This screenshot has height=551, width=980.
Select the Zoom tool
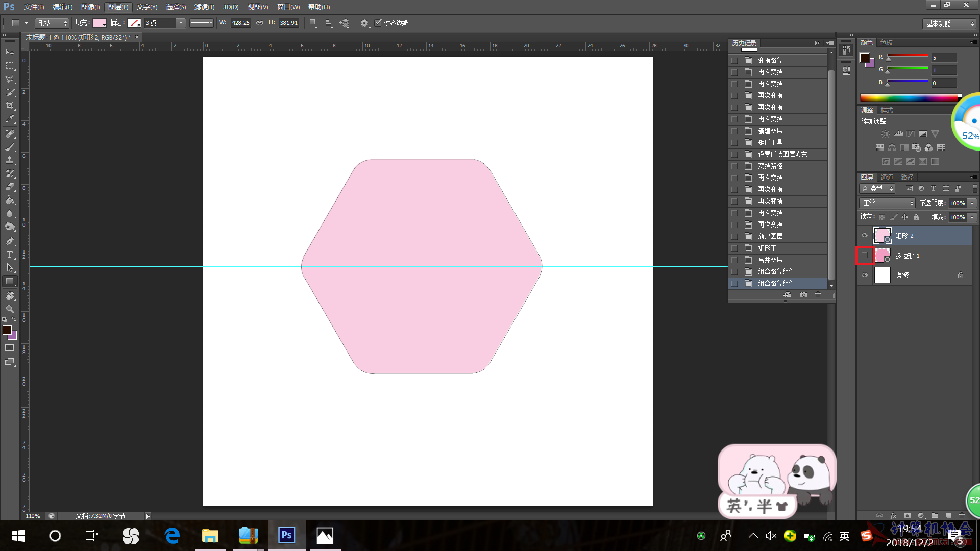coord(10,309)
